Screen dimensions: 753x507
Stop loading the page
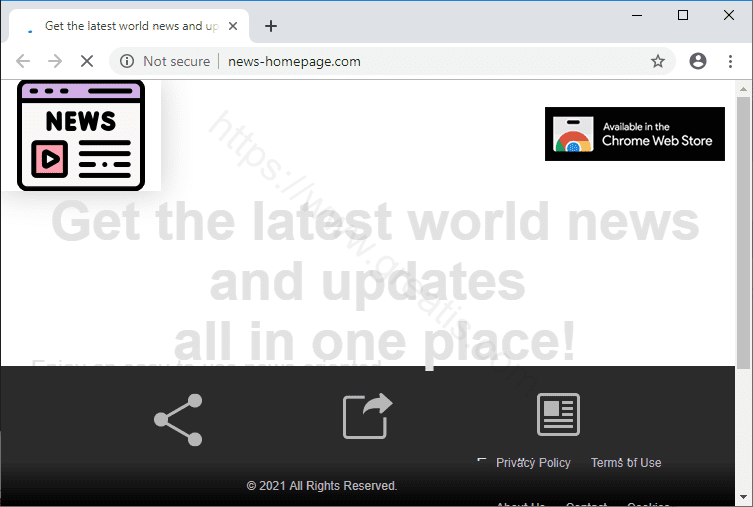(x=87, y=61)
